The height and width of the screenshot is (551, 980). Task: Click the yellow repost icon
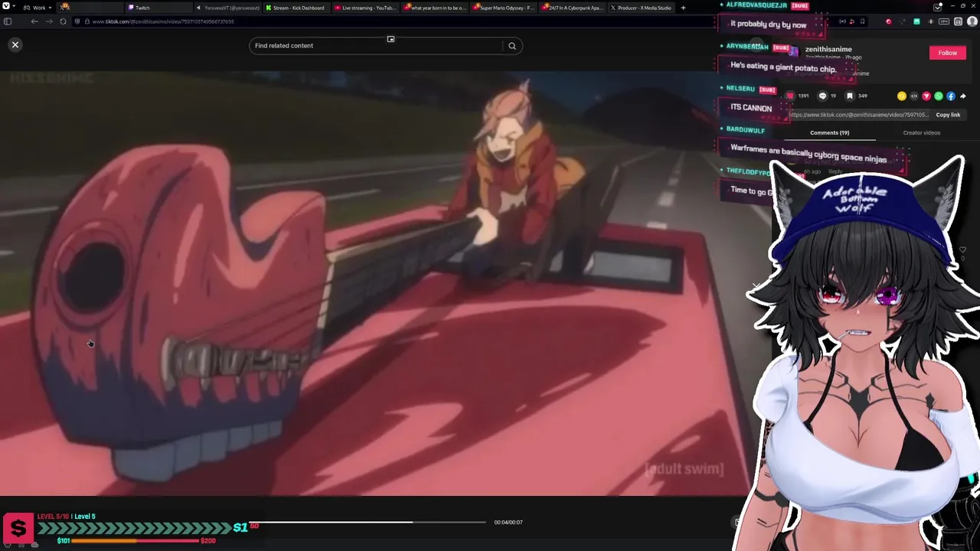(902, 96)
